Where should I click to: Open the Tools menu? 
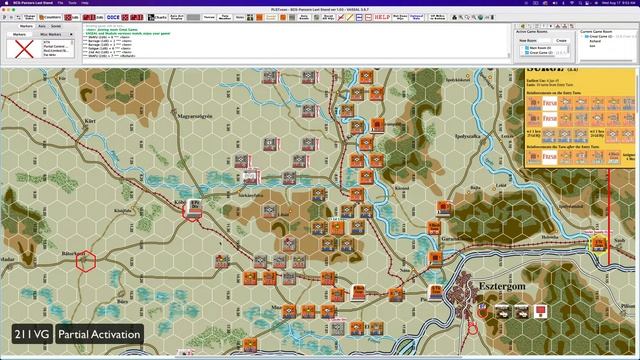click(x=73, y=2)
